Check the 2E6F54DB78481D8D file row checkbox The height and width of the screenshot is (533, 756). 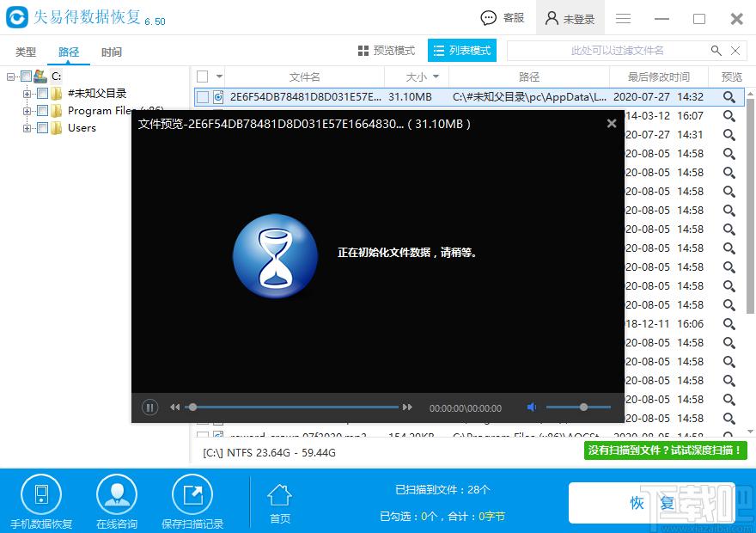click(203, 97)
